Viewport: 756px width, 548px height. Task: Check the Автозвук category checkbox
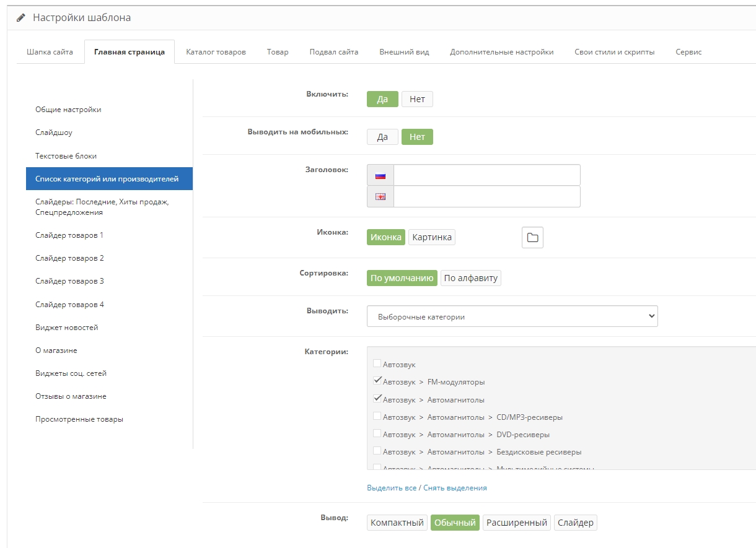(377, 364)
